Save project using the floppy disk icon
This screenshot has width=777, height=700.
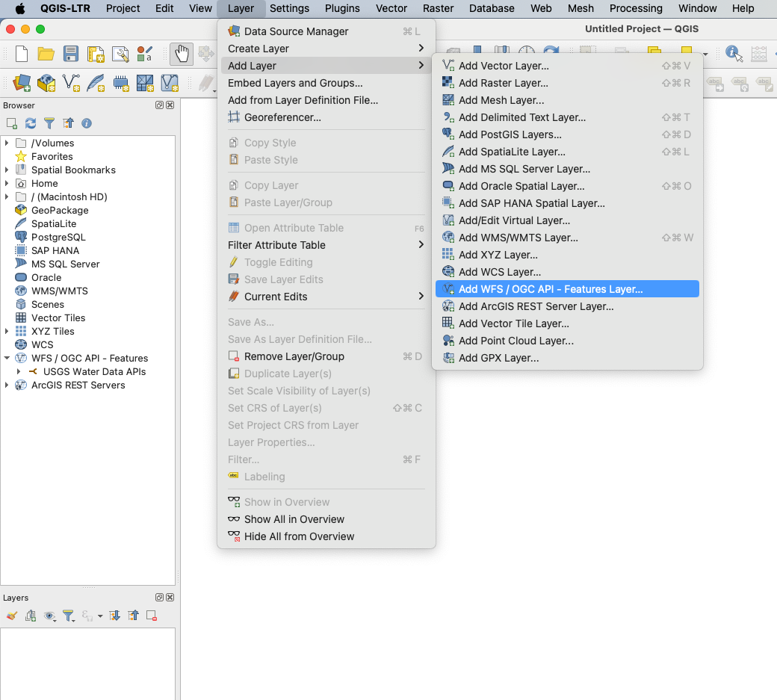point(71,54)
